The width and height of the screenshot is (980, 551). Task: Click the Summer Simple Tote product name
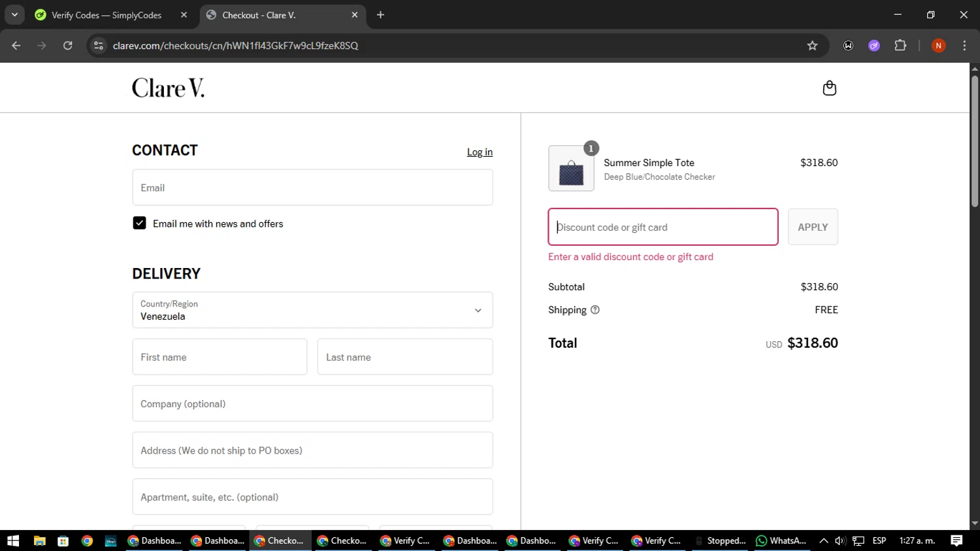[x=649, y=163]
